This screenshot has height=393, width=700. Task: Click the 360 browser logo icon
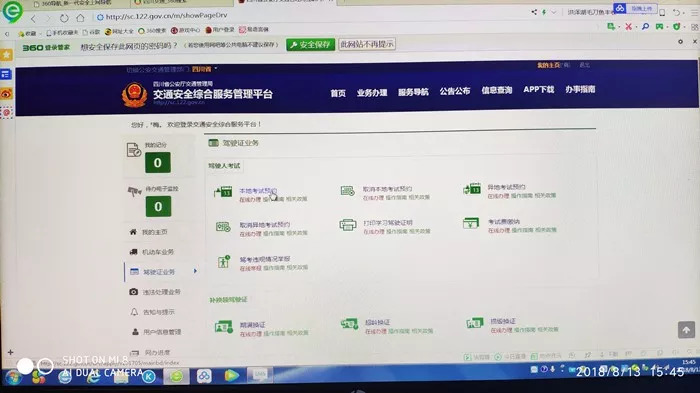[x=12, y=11]
